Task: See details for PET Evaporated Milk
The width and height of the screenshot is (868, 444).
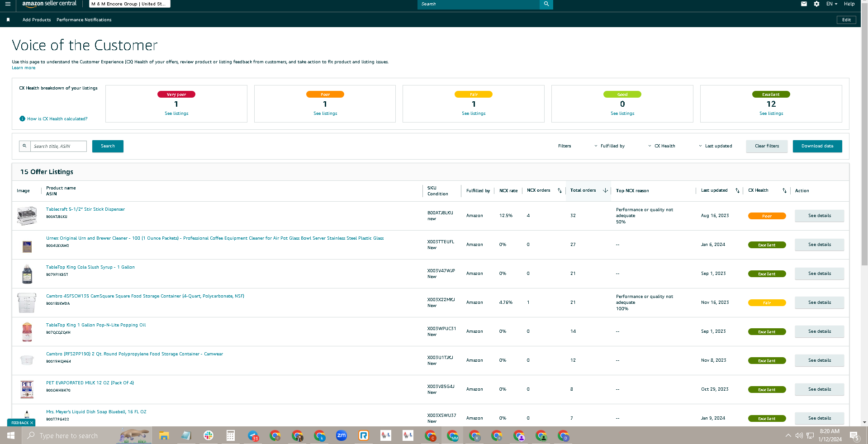Action: (x=819, y=389)
